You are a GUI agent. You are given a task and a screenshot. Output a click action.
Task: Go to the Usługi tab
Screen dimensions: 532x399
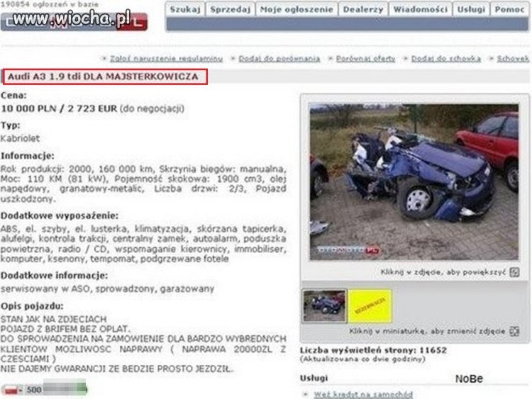tap(471, 9)
